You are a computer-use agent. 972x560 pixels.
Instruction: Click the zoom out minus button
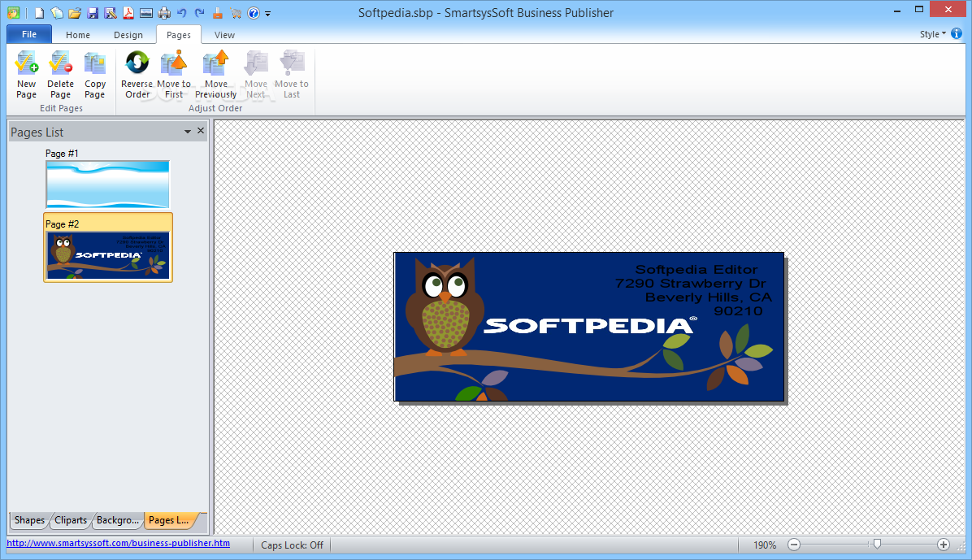point(794,545)
